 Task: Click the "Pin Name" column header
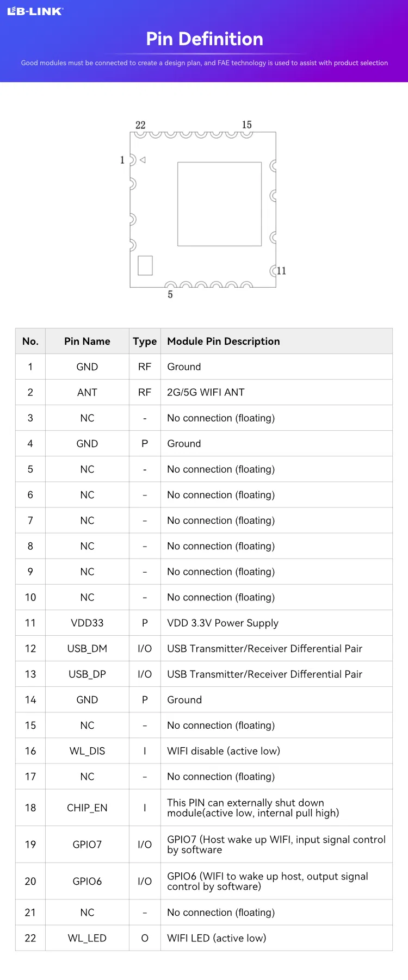coord(87,342)
